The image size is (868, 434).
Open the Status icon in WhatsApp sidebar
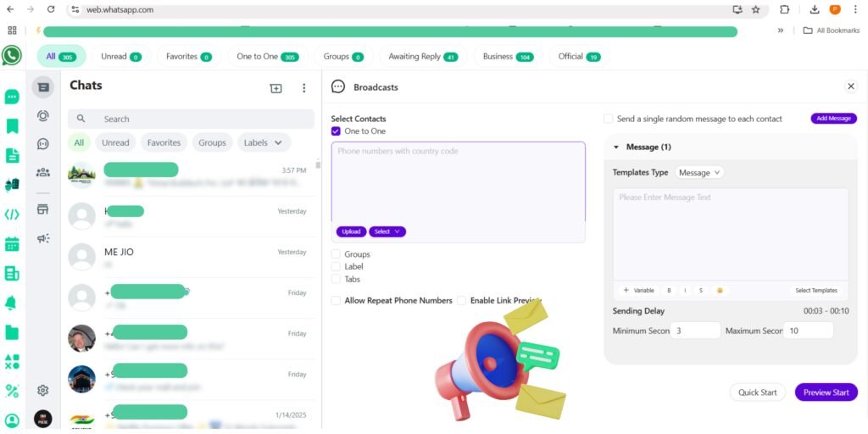(43, 115)
